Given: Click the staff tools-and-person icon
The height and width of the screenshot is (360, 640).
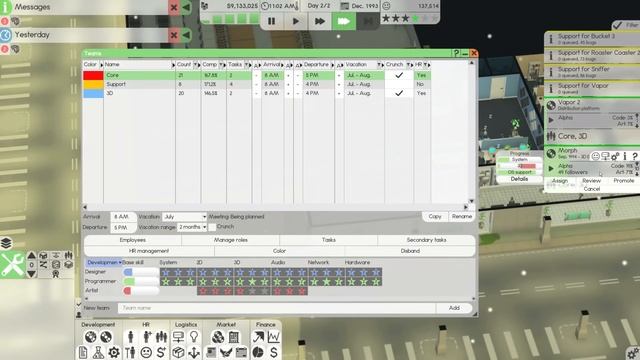Looking at the screenshot, I should tap(130, 352).
